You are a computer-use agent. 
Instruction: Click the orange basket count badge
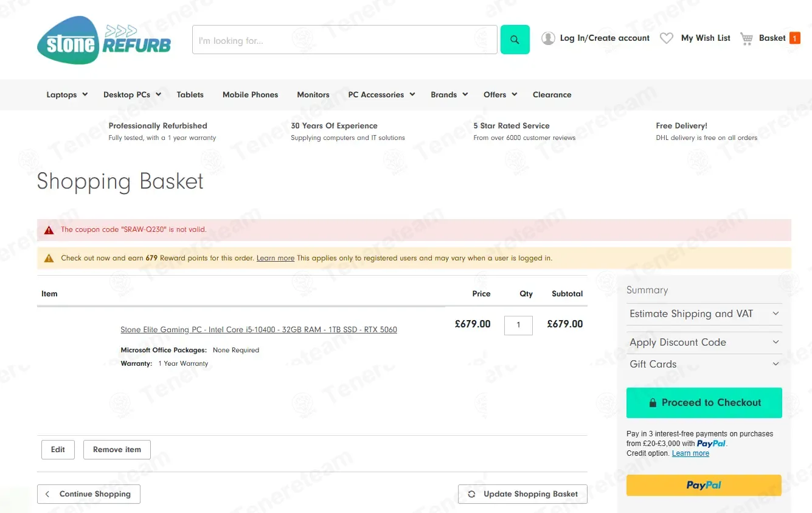794,38
